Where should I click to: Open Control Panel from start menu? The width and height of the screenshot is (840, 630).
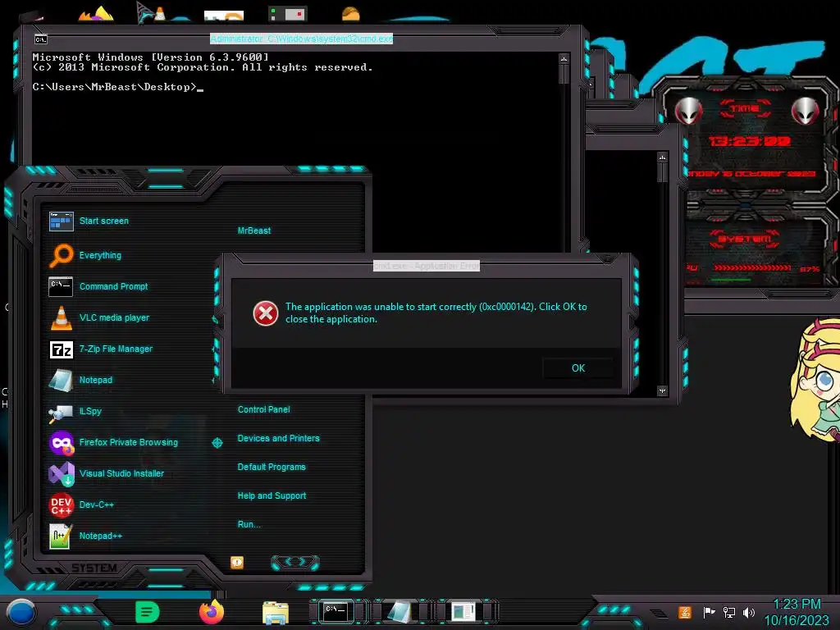[x=263, y=409]
